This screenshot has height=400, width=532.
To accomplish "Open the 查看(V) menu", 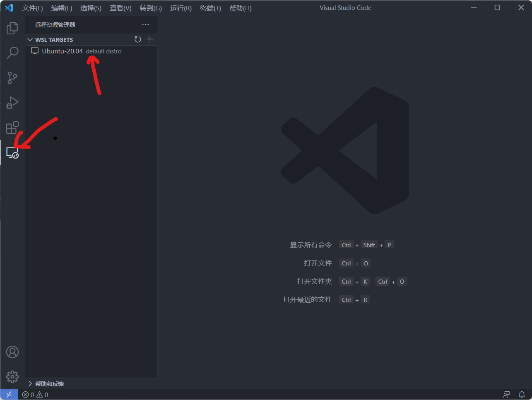I will click(x=120, y=8).
